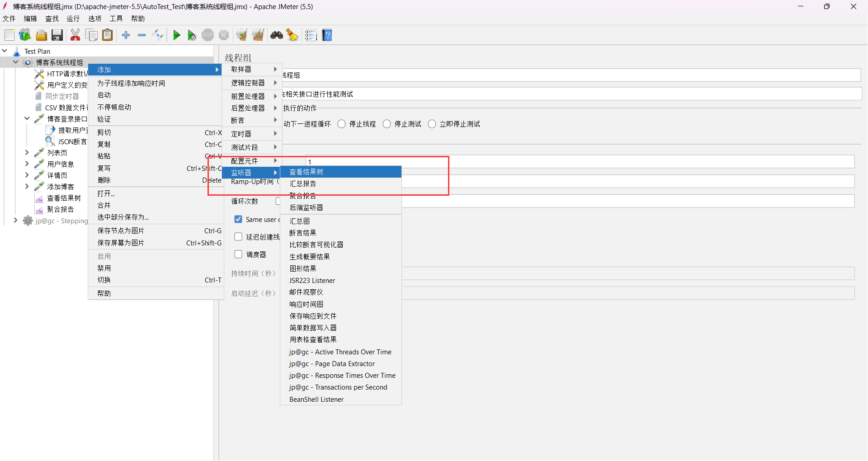Open the Function Helper list icon
The image size is (868, 461).
pyautogui.click(x=311, y=35)
